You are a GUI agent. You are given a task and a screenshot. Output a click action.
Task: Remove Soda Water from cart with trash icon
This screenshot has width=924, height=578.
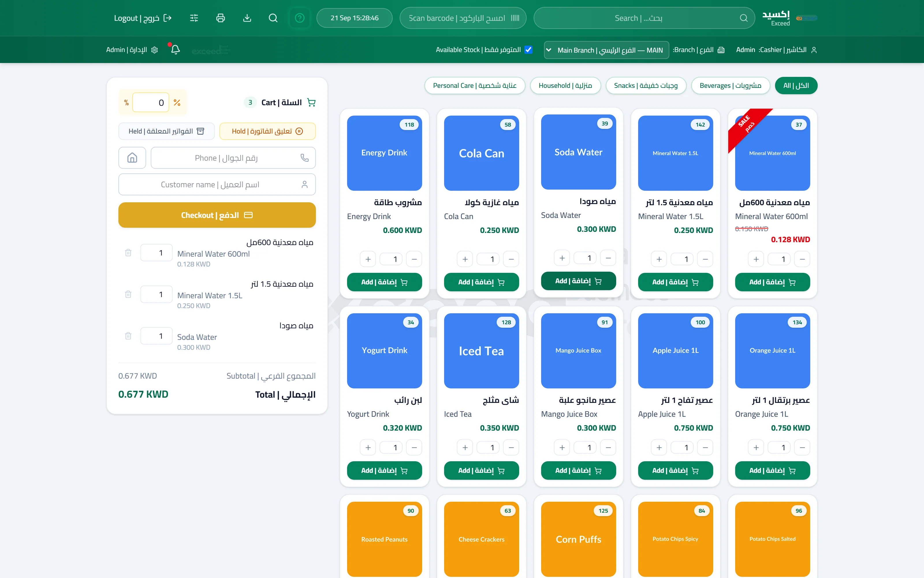coord(128,336)
